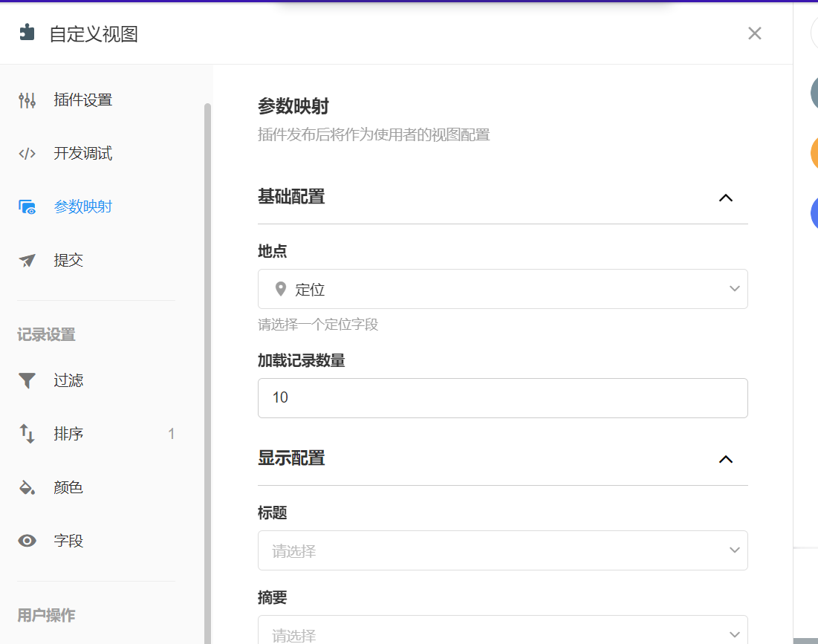818x644 pixels.
Task: Select the 插件设置 menu item
Action: [x=82, y=100]
